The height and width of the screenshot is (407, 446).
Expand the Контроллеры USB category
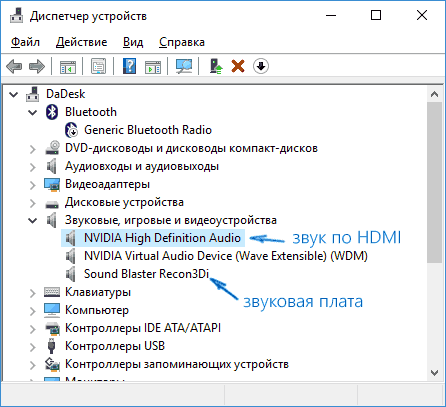click(33, 347)
